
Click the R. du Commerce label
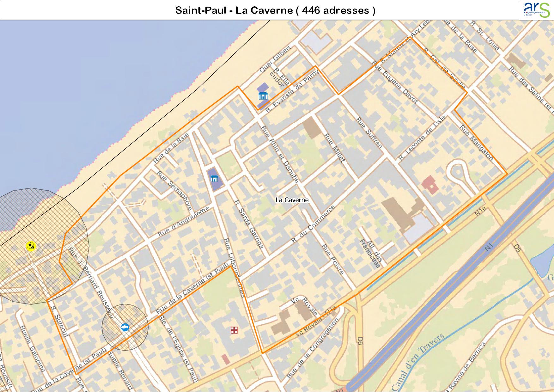click(313, 224)
